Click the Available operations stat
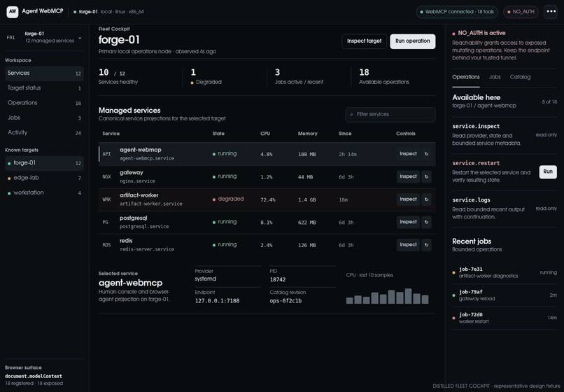The width and height of the screenshot is (564, 392). (x=383, y=77)
